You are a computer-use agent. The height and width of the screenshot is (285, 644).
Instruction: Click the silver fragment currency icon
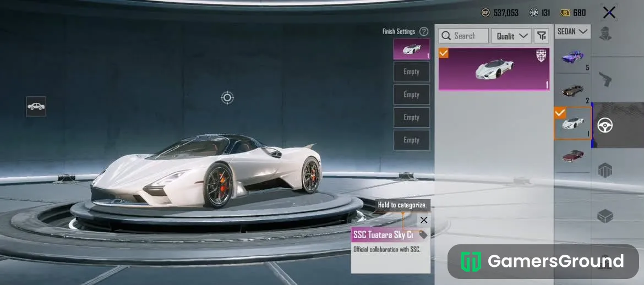533,13
